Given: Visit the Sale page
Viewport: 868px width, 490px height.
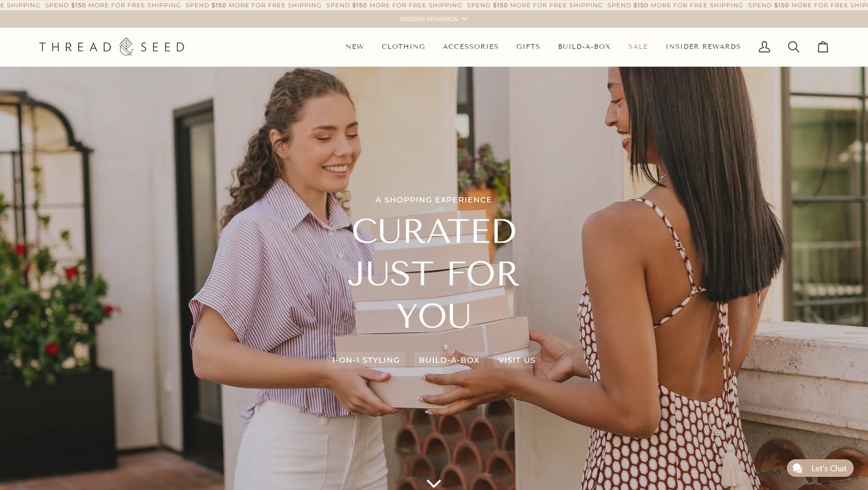Looking at the screenshot, I should point(638,46).
